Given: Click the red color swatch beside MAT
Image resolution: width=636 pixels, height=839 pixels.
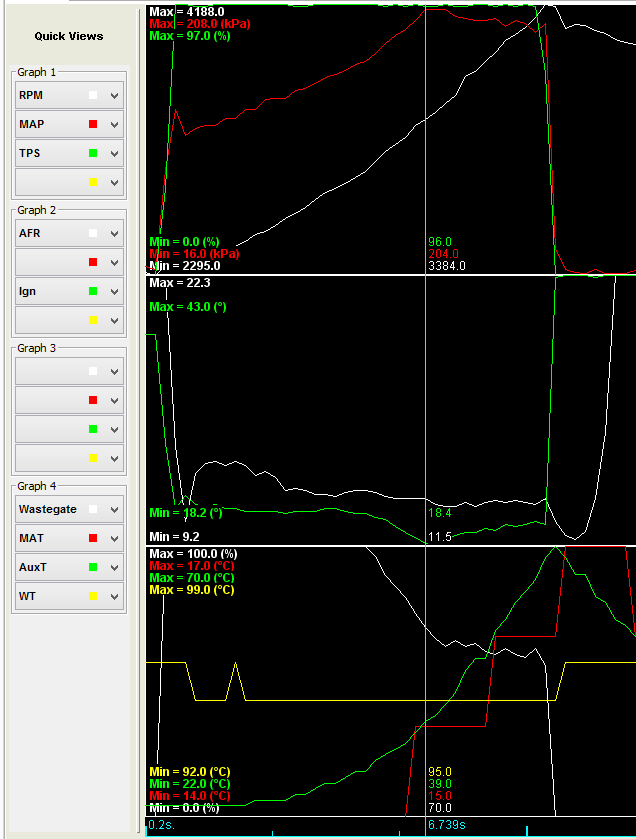Looking at the screenshot, I should pyautogui.click(x=93, y=538).
